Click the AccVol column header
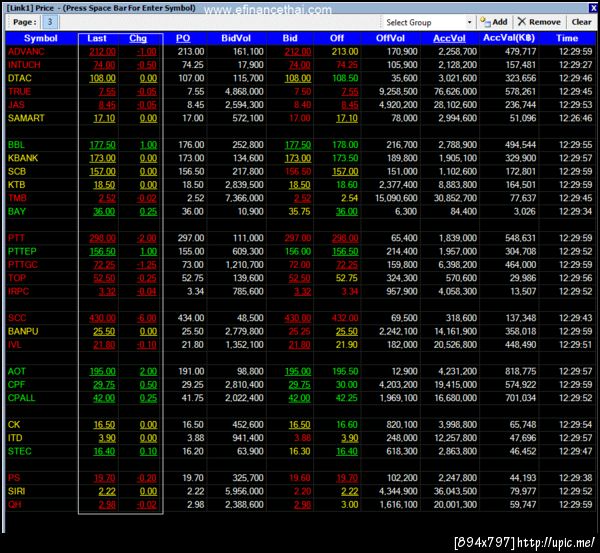This screenshot has height=553, width=600. (x=449, y=38)
